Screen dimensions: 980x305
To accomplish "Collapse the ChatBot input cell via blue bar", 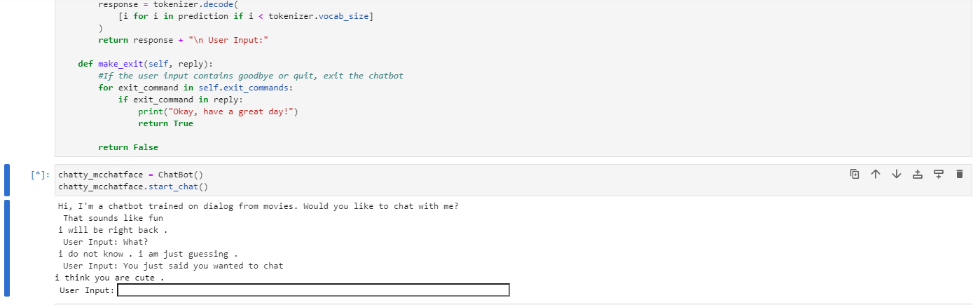I will [x=7, y=180].
